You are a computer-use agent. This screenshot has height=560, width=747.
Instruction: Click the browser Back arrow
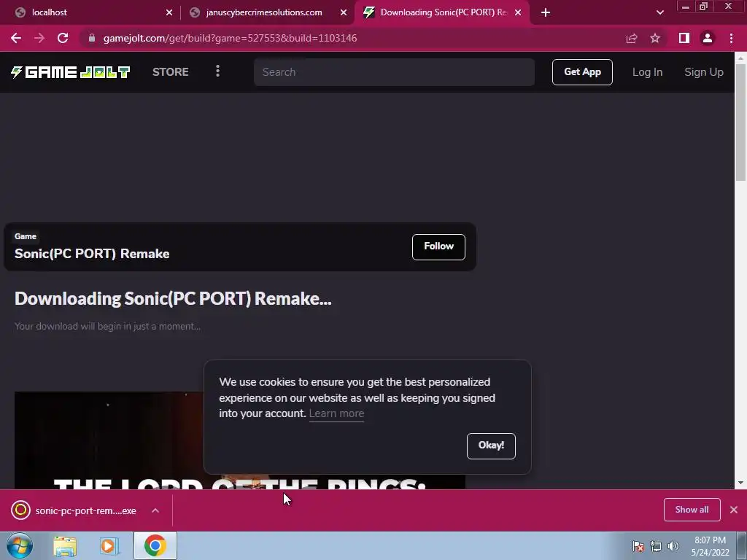16,38
